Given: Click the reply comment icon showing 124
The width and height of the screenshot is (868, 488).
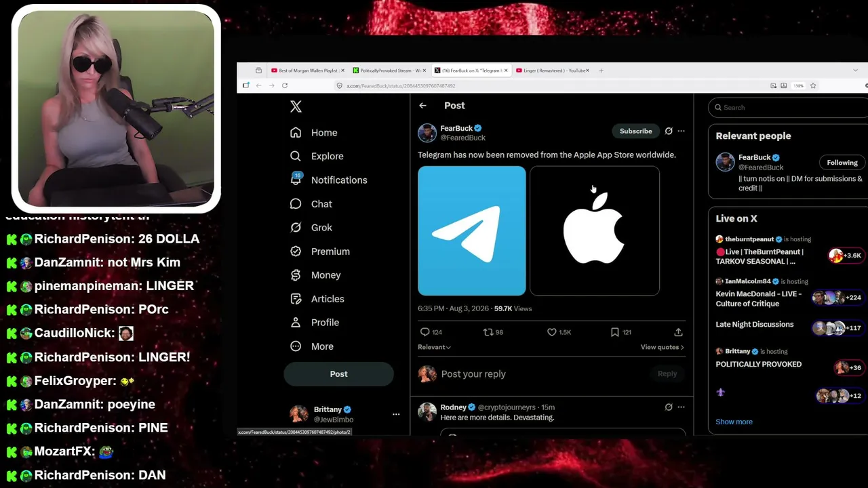Looking at the screenshot, I should point(425,332).
